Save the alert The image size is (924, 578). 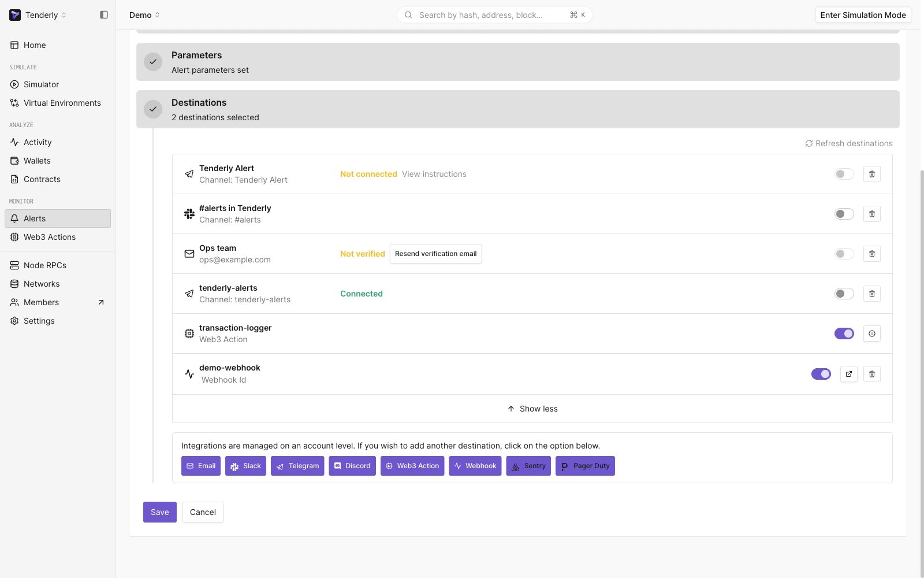click(x=160, y=512)
